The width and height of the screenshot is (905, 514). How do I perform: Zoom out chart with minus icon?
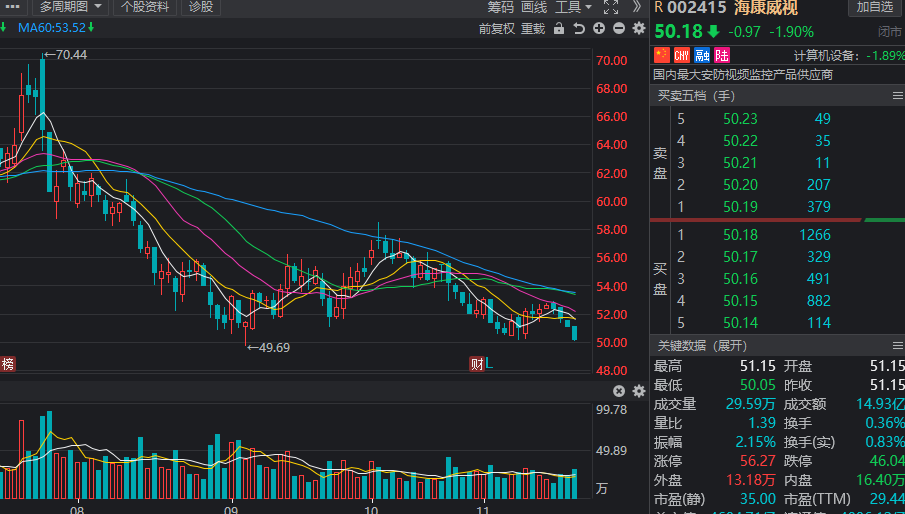[x=619, y=29]
